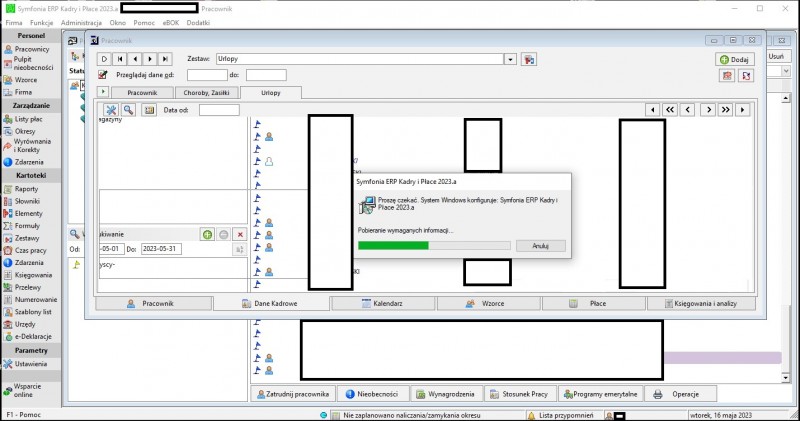Open Wyrównania i Korekty in sidebar

pyautogui.click(x=28, y=145)
